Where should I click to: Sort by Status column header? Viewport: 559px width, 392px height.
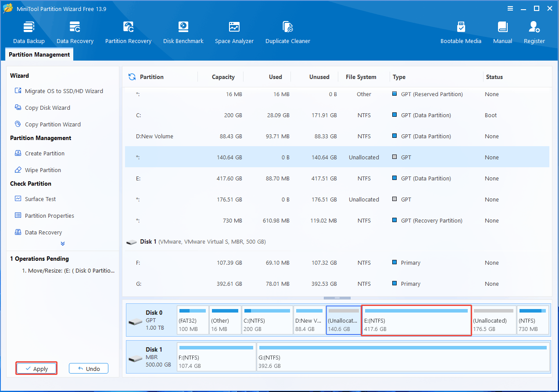[494, 77]
